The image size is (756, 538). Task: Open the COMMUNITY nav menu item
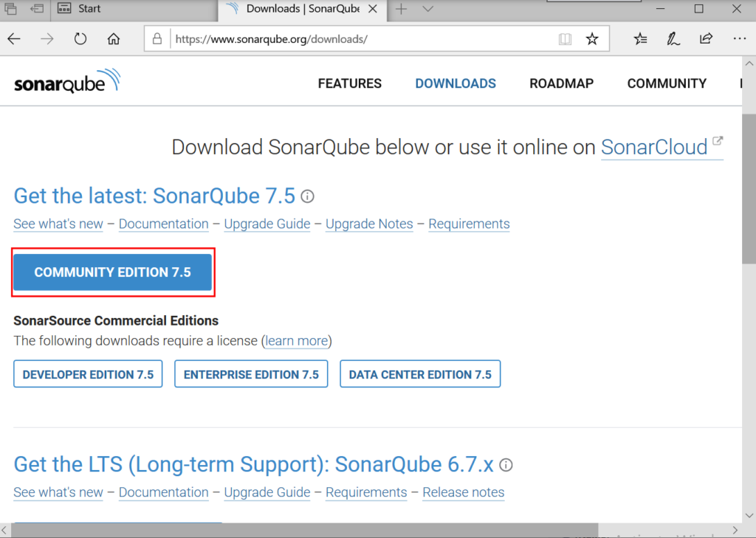click(x=667, y=83)
